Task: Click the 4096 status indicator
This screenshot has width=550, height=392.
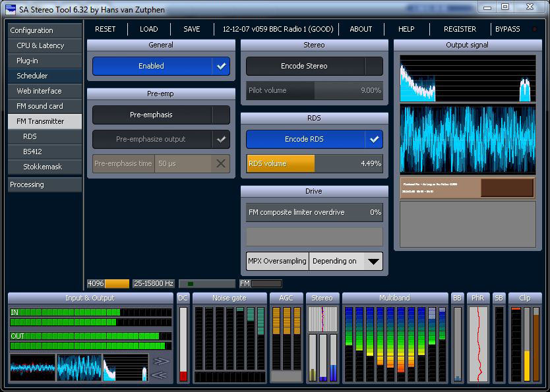Action: pos(108,283)
